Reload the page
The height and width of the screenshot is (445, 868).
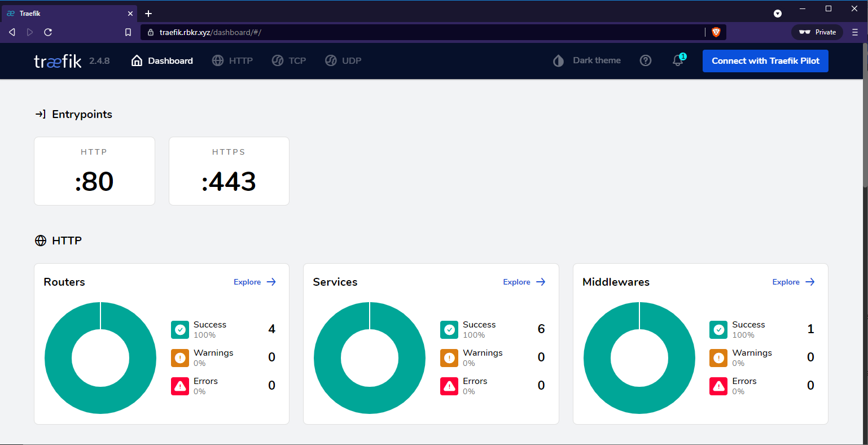pyautogui.click(x=48, y=32)
